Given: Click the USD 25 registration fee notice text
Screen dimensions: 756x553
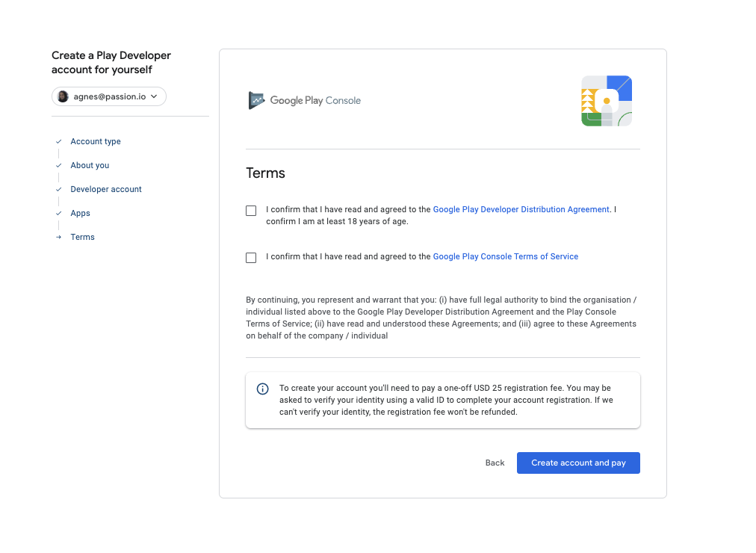Looking at the screenshot, I should [x=446, y=400].
